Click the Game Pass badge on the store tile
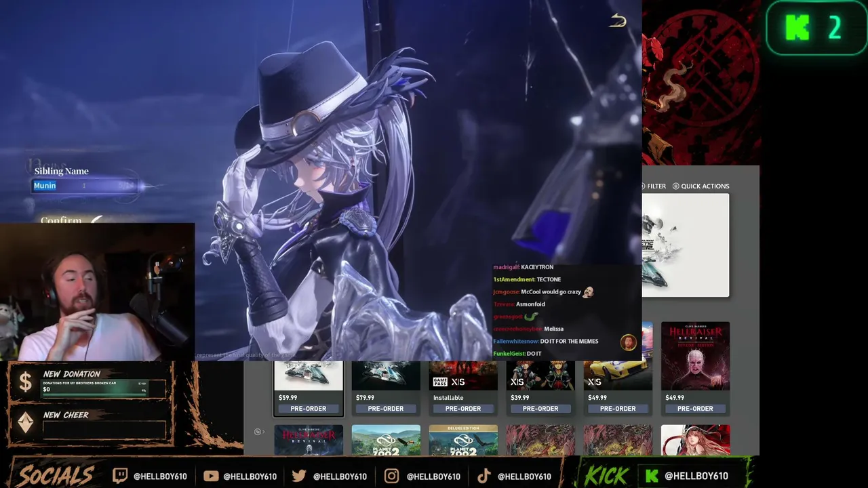The width and height of the screenshot is (868, 488). (439, 382)
